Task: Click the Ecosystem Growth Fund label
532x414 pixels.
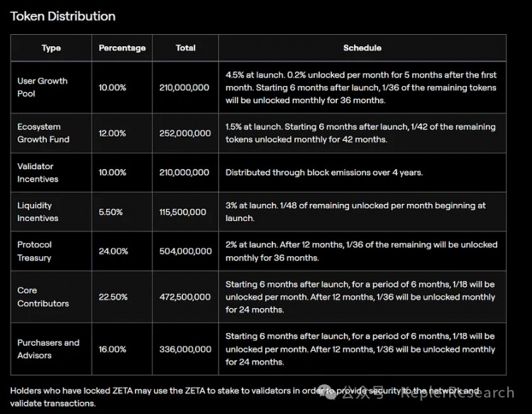Action: [x=43, y=133]
